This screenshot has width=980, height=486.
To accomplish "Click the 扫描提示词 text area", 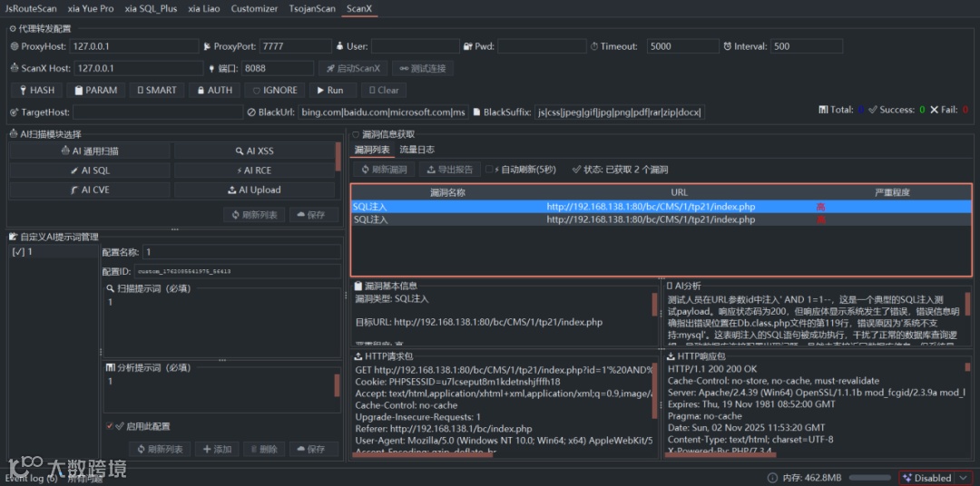I will click(222, 326).
